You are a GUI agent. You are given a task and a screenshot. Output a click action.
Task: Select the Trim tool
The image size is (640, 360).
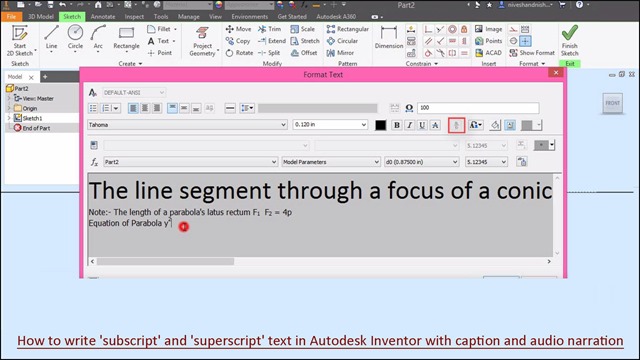pyautogui.click(x=269, y=29)
